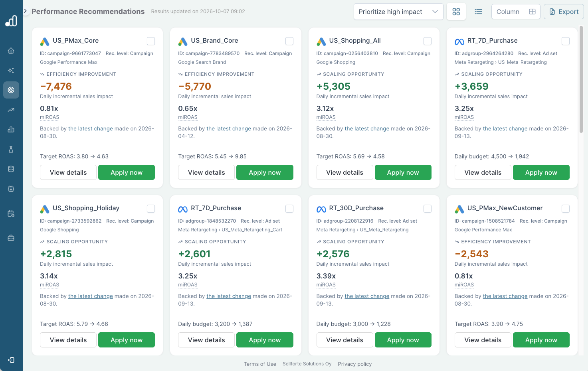Check the US_Shopping_All card checkbox

coord(428,41)
